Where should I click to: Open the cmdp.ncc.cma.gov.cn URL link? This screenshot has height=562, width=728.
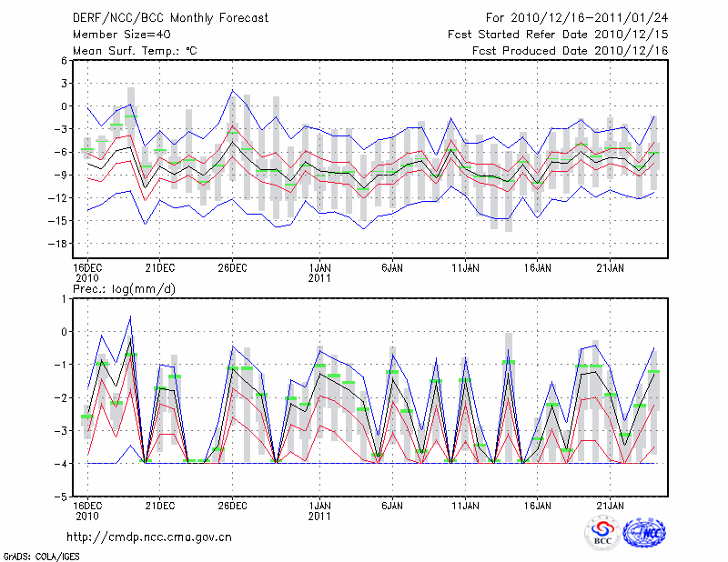click(149, 537)
